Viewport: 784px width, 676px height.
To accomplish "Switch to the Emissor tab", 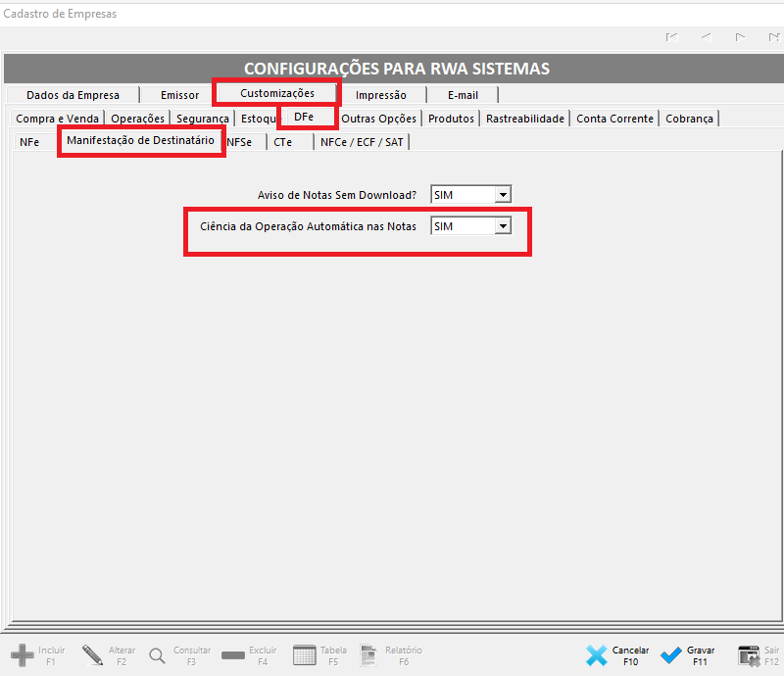I will (179, 95).
